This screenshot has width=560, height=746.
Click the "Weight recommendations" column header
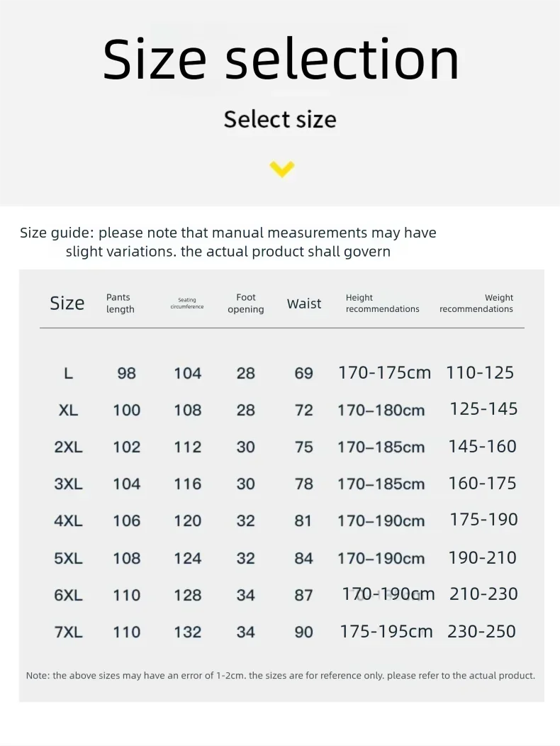coord(476,304)
